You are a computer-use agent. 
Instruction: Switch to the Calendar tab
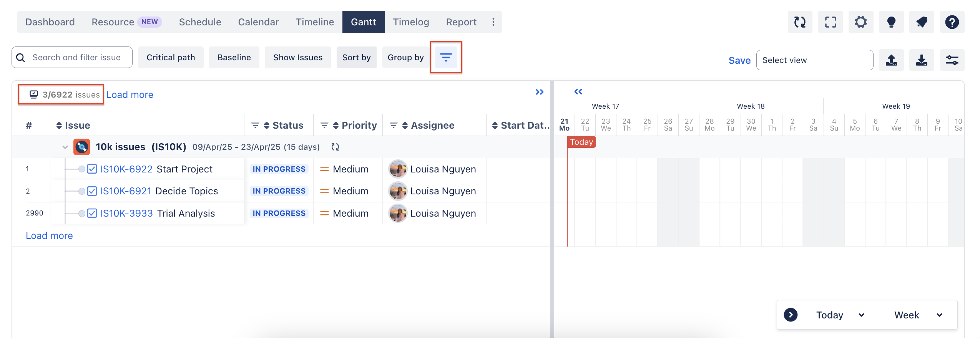(x=258, y=22)
